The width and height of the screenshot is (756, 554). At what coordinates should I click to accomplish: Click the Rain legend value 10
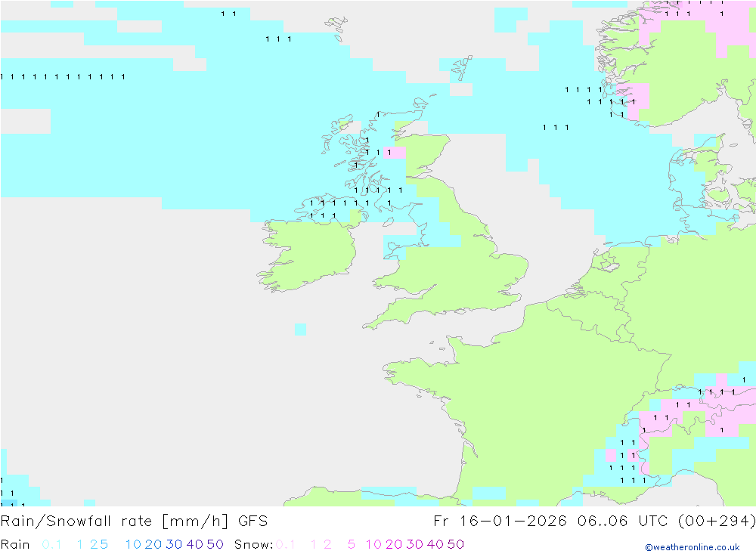click(x=133, y=544)
